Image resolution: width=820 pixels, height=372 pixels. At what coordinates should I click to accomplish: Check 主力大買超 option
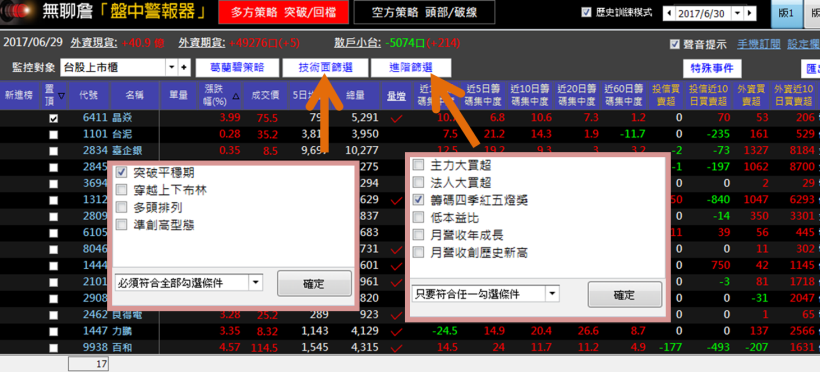[x=418, y=165]
